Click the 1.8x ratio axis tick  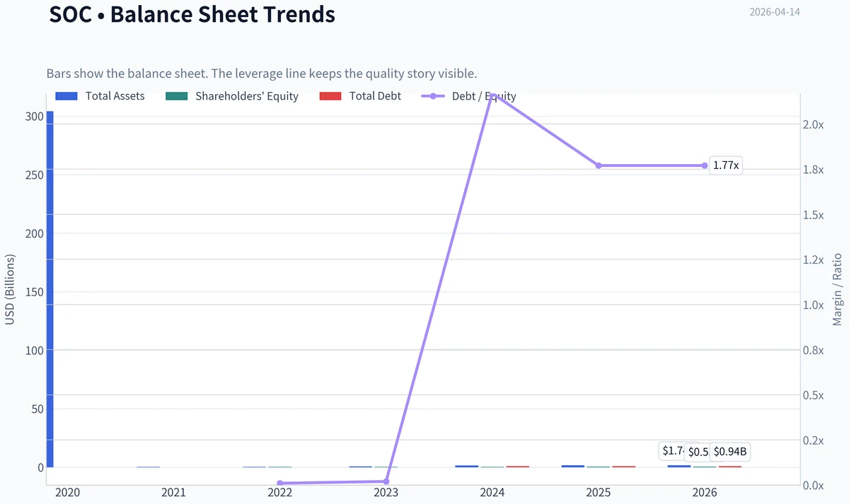pyautogui.click(x=814, y=170)
